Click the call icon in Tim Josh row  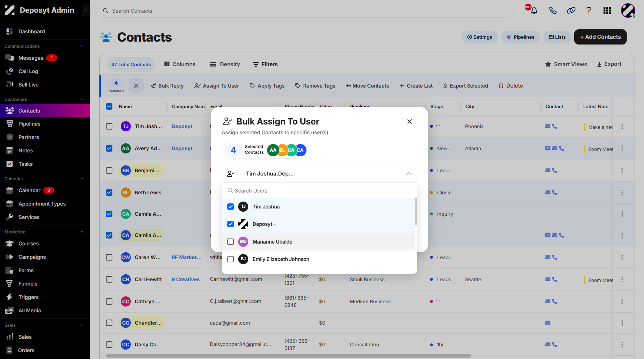(x=555, y=126)
